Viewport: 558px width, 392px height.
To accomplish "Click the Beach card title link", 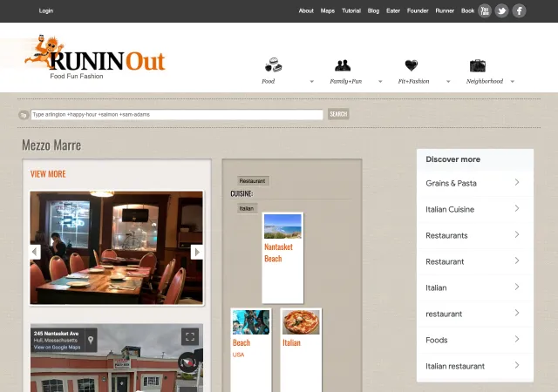I will coord(242,343).
